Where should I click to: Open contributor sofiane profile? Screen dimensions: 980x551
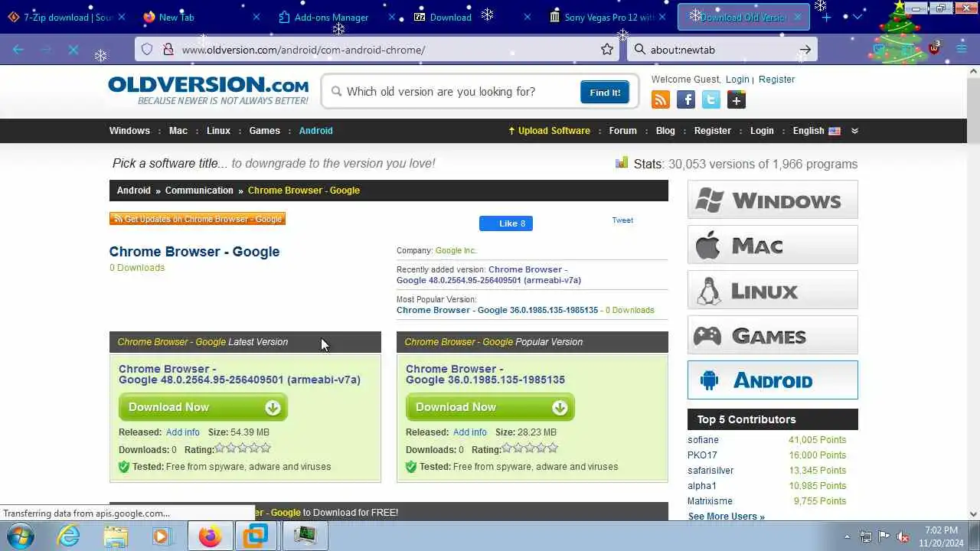tap(703, 440)
